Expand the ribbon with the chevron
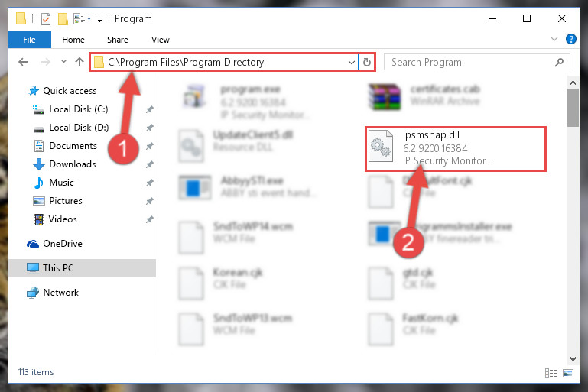 point(554,39)
